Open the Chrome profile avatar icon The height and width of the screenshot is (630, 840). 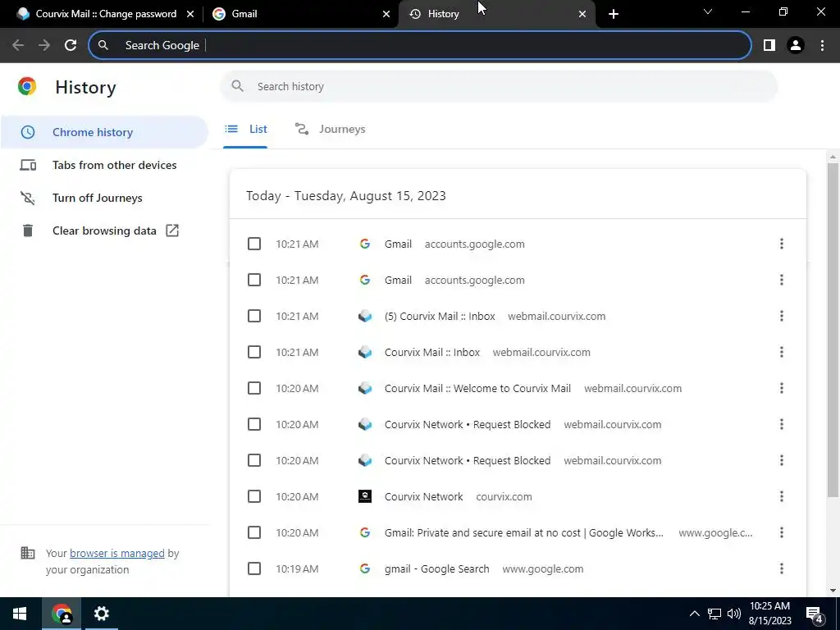[796, 45]
